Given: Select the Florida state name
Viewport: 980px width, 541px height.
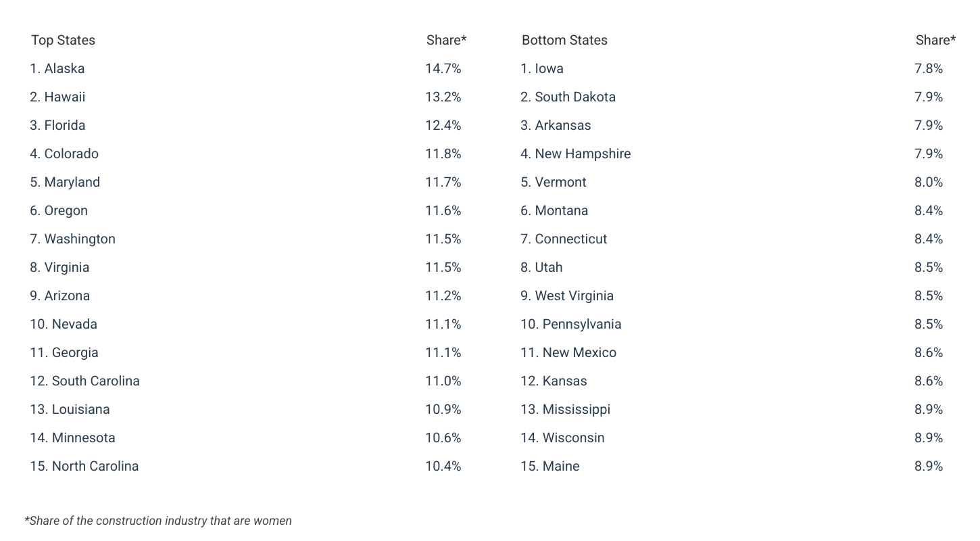Looking at the screenshot, I should click(x=57, y=125).
